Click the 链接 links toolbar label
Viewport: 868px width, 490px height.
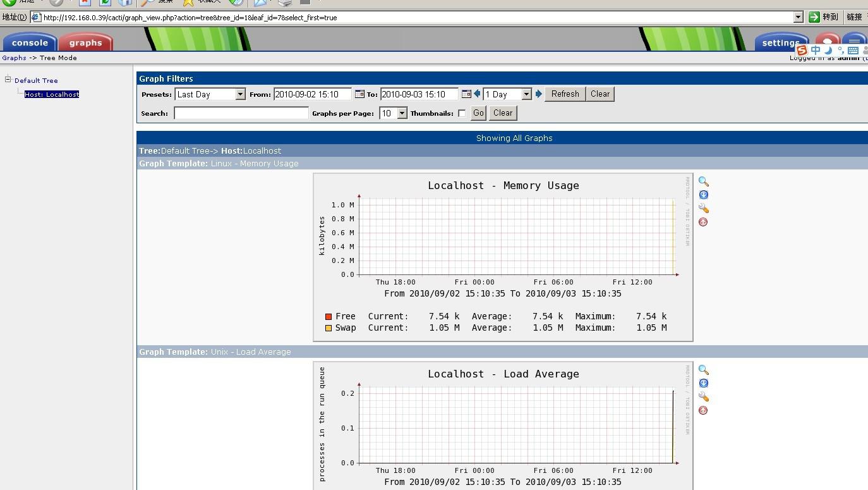(x=854, y=17)
